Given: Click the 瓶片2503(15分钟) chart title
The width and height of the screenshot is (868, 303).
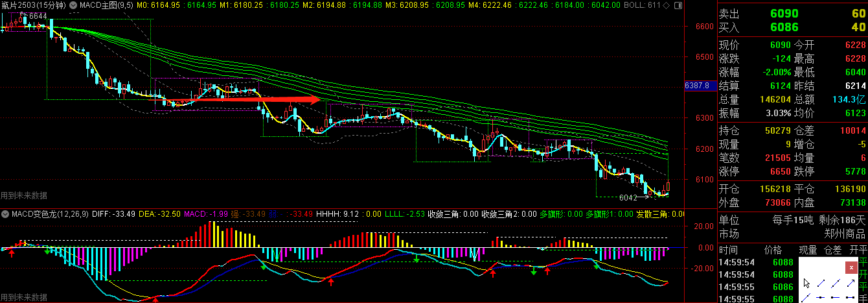Looking at the screenshot, I should coord(34,5).
